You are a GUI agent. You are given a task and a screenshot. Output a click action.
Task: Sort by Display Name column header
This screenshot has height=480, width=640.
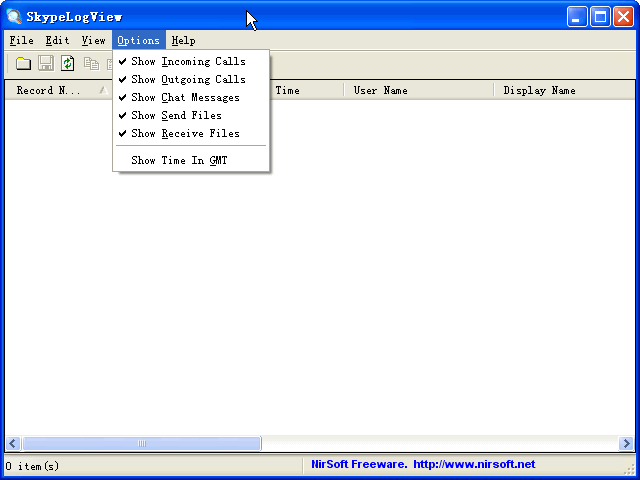pyautogui.click(x=564, y=90)
